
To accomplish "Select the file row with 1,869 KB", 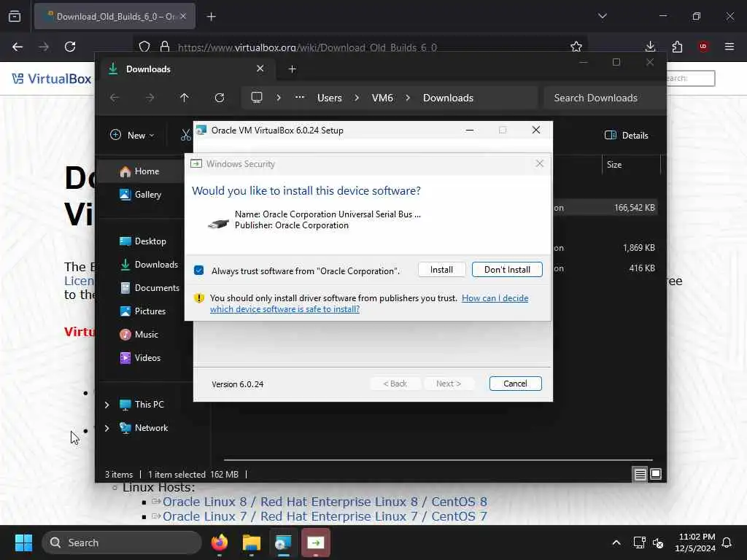I will tap(605, 248).
